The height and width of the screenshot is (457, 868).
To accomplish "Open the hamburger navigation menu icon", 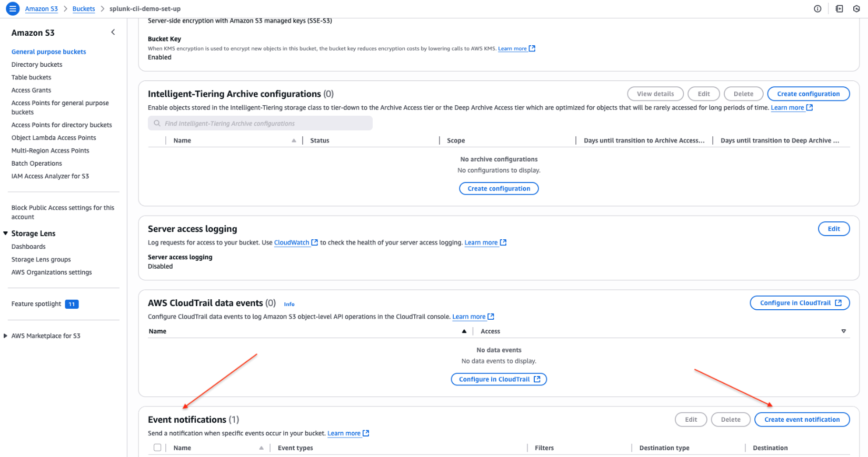I will (13, 9).
